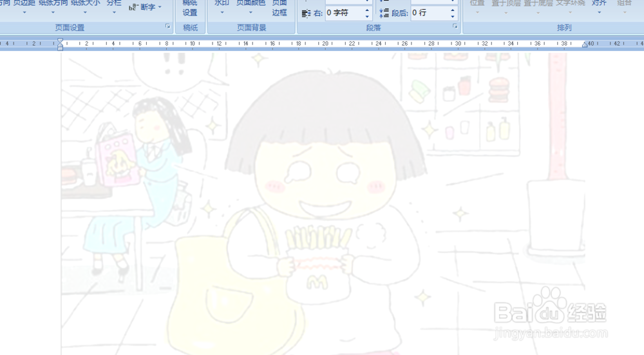
Task: Click the right indent icon
Action: (x=307, y=14)
